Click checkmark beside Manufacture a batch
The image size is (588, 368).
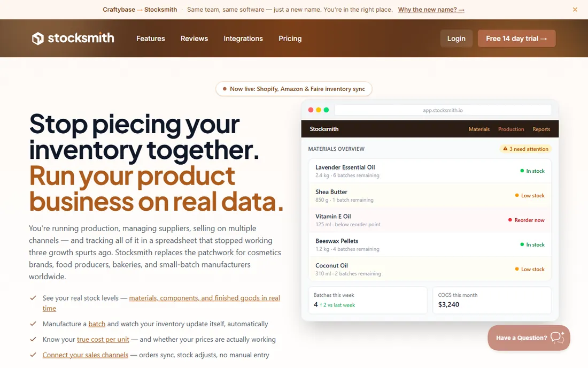coord(33,324)
